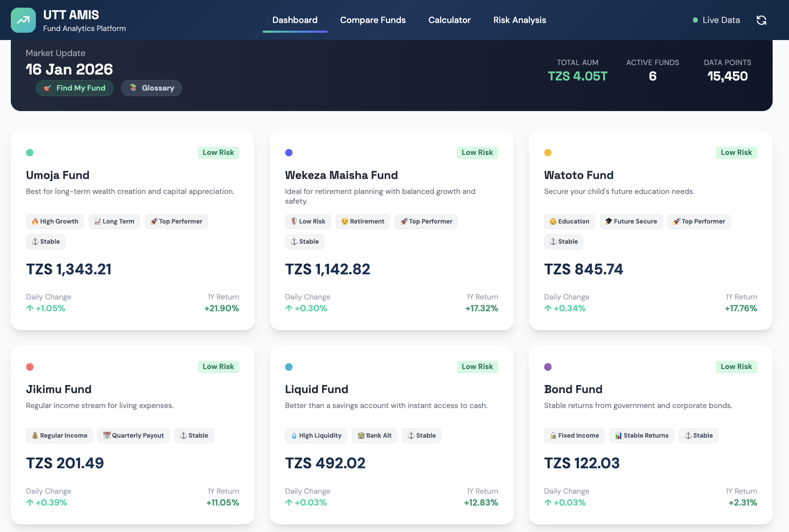
Task: Click the Low Risk badge on Watoto Fund
Action: (x=736, y=152)
